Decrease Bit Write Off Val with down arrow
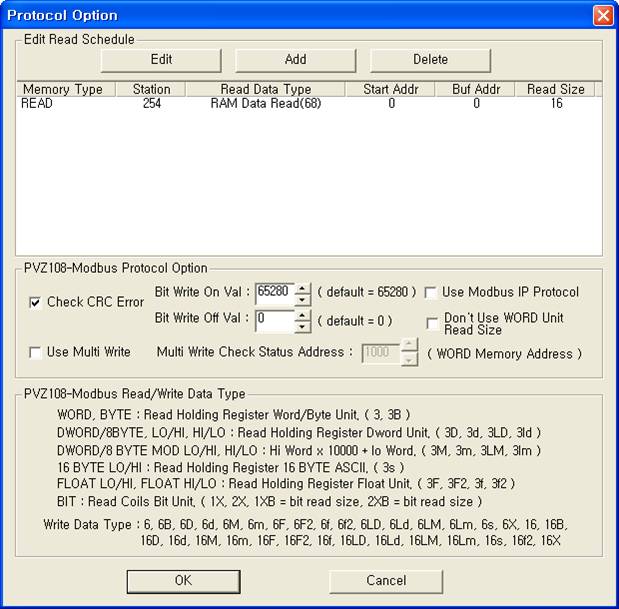The width and height of the screenshot is (619, 609). click(x=303, y=326)
